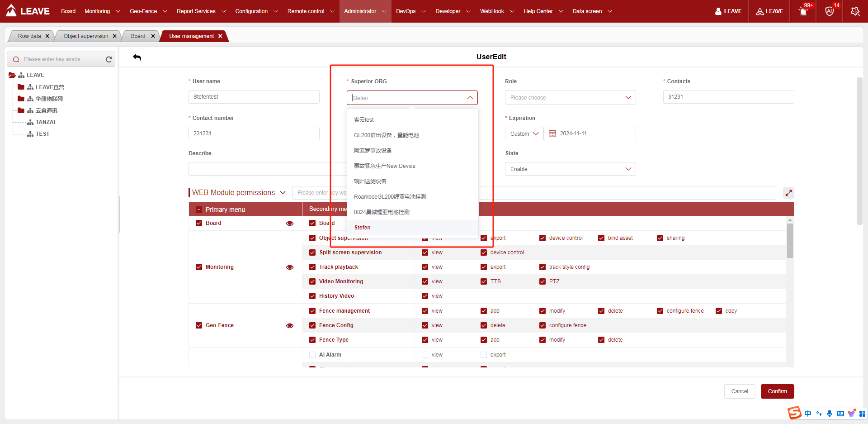
Task: Open the Role dropdown
Action: point(570,98)
